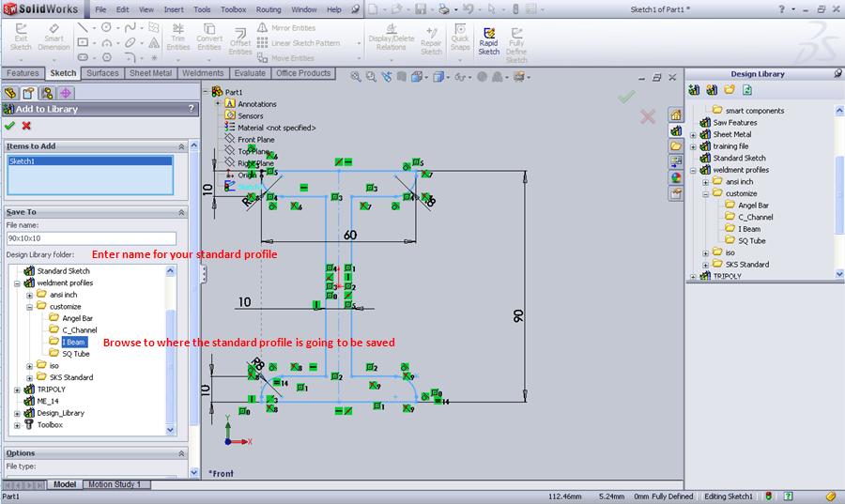Screen dimensions: 845x504
Task: Click the File Explorer folder tab icon
Action: point(676,145)
